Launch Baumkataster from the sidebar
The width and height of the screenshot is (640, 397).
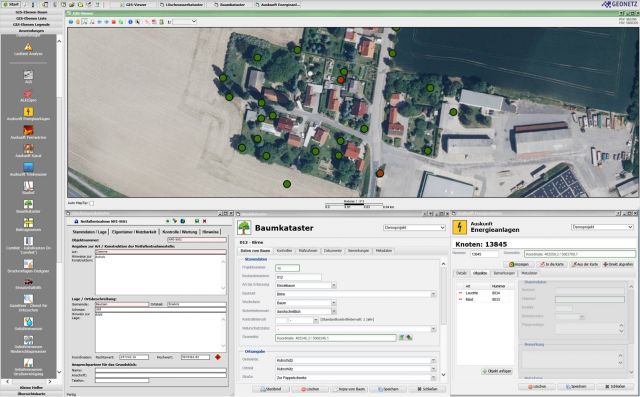[28, 206]
